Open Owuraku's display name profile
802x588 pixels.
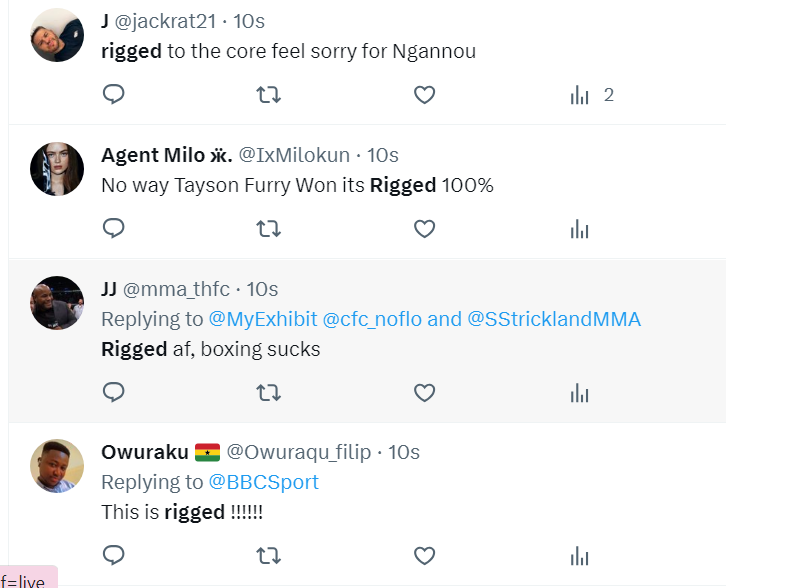pyautogui.click(x=146, y=452)
